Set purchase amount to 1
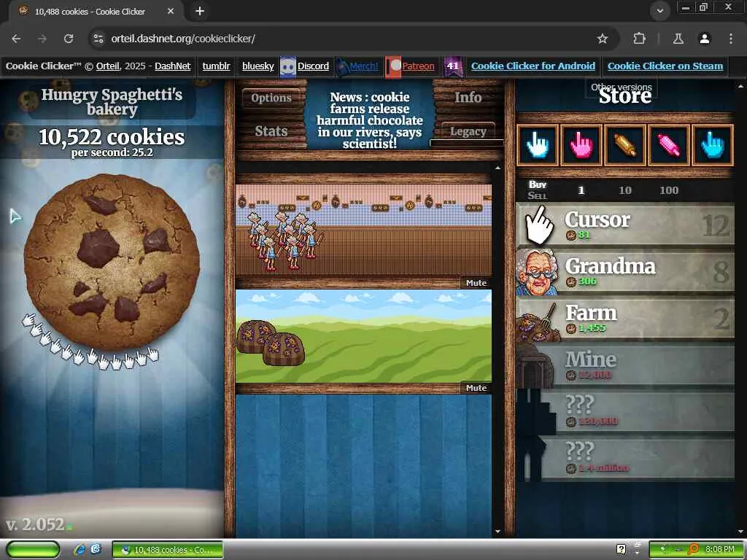The width and height of the screenshot is (747, 560). click(581, 190)
